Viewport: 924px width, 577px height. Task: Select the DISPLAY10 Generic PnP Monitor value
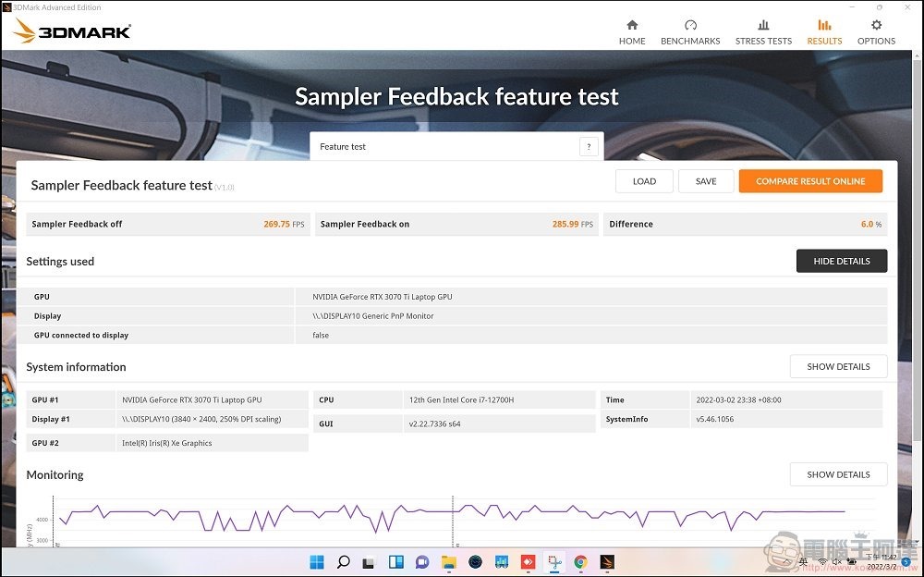coord(373,316)
